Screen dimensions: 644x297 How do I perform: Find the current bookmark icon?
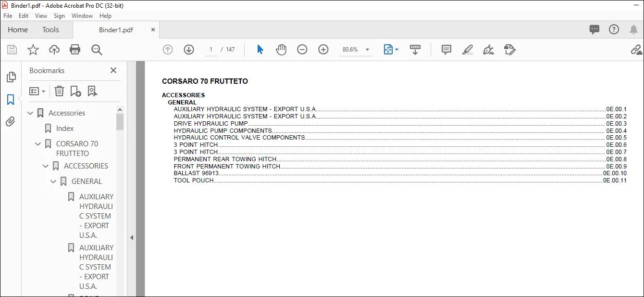tap(92, 91)
